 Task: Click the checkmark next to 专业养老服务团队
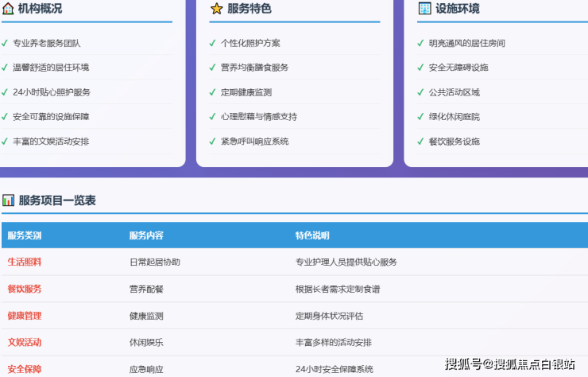tap(5, 43)
